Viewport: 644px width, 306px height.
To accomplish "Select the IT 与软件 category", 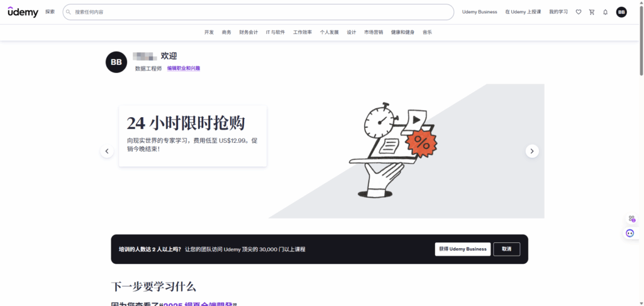I will click(275, 32).
